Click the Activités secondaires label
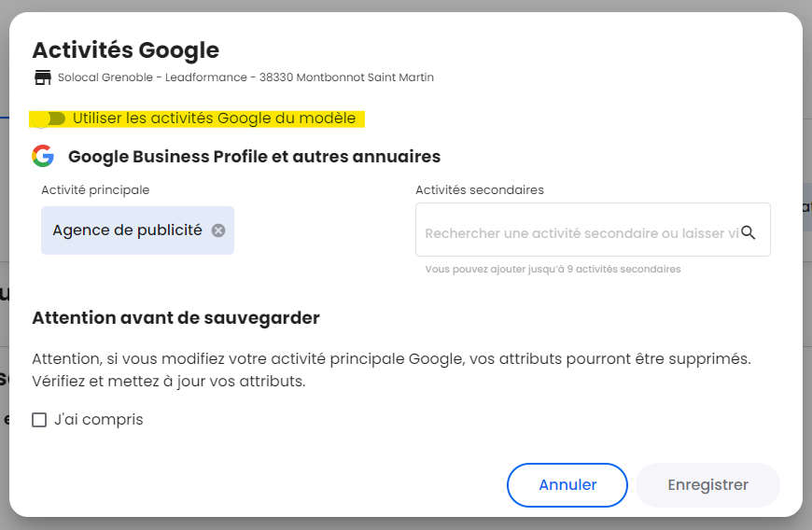 pyautogui.click(x=480, y=190)
